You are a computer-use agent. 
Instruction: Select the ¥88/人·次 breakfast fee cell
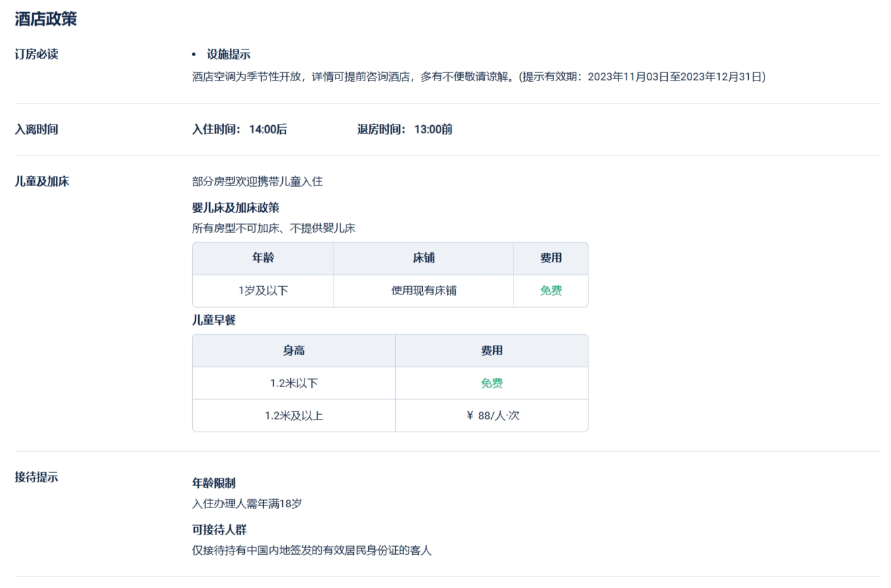(x=492, y=415)
